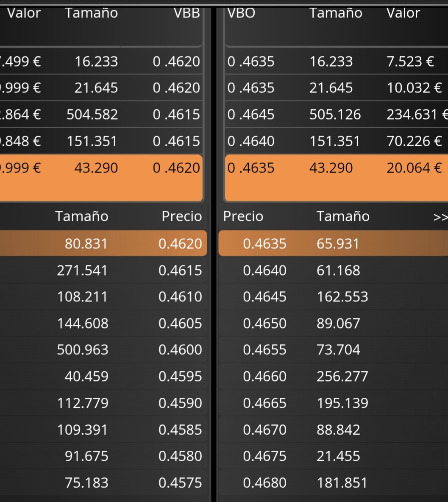
Task: Select ask price level 0.4680
Action: [x=333, y=482]
